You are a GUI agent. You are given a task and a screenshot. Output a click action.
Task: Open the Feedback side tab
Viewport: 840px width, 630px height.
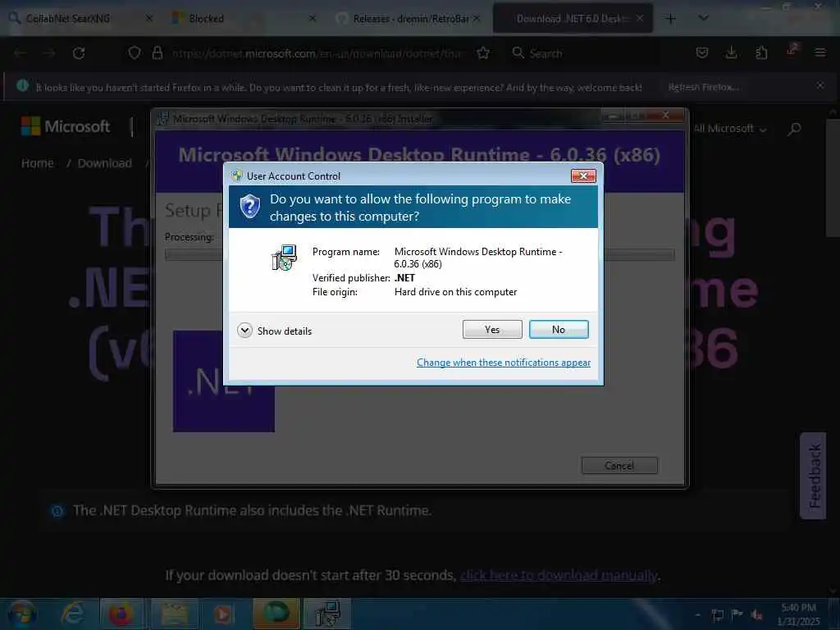point(813,476)
